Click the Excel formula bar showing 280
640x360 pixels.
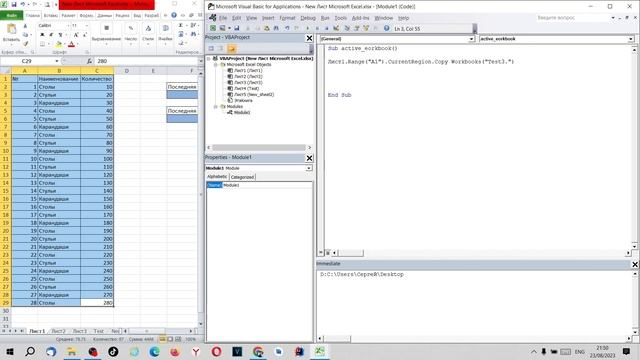pos(146,61)
